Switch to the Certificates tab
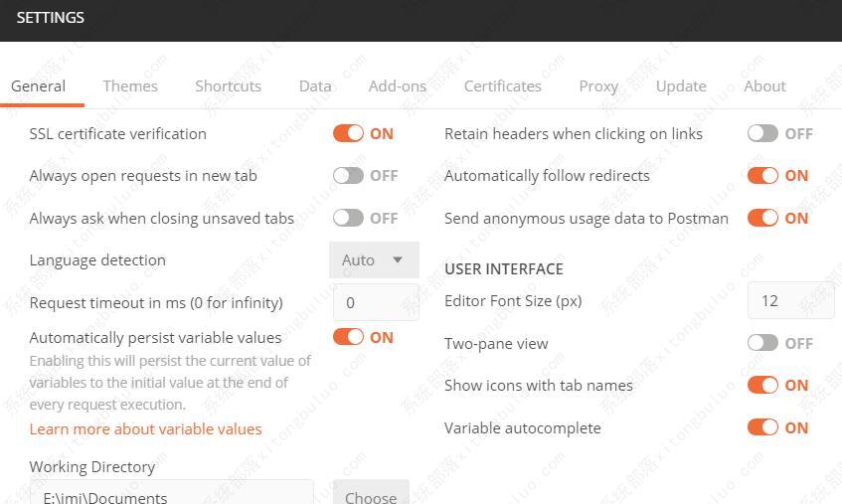 pos(503,85)
